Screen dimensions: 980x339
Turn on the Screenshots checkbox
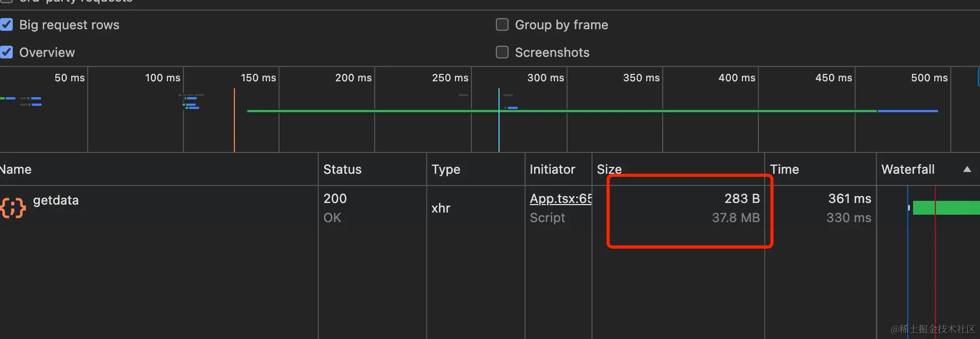[x=502, y=53]
